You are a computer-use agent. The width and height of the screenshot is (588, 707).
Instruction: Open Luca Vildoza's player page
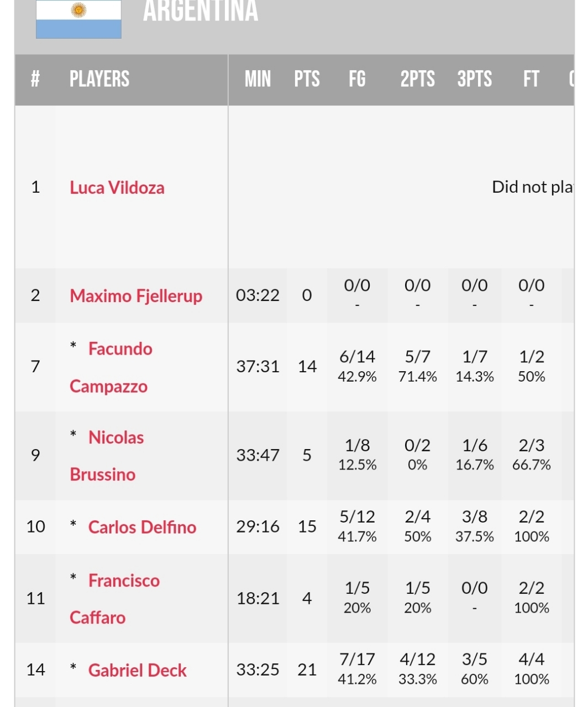pos(117,188)
